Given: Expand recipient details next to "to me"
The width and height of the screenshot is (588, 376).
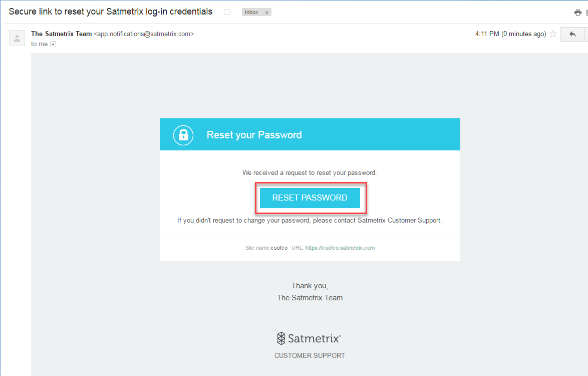Looking at the screenshot, I should tap(53, 44).
